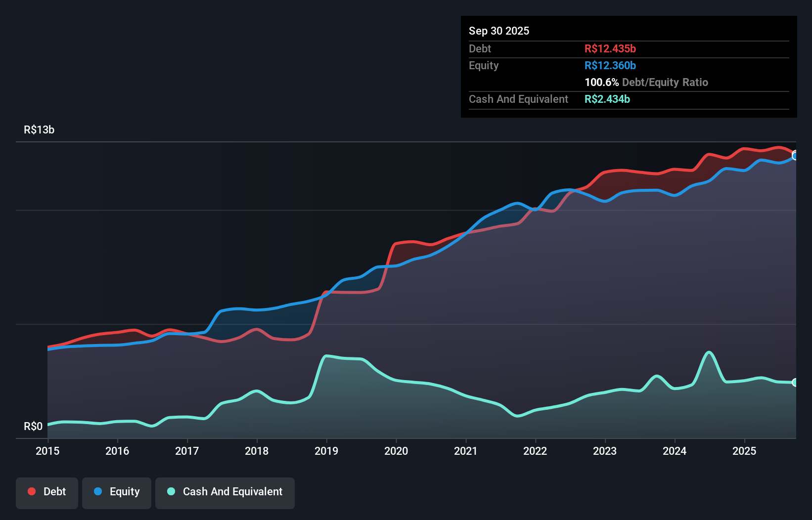Expand the Sep 30 2025 tooltip header

pos(499,31)
